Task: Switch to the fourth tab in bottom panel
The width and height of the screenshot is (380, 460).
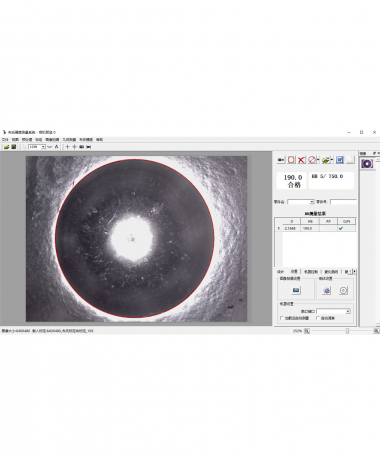Action: pos(331,272)
